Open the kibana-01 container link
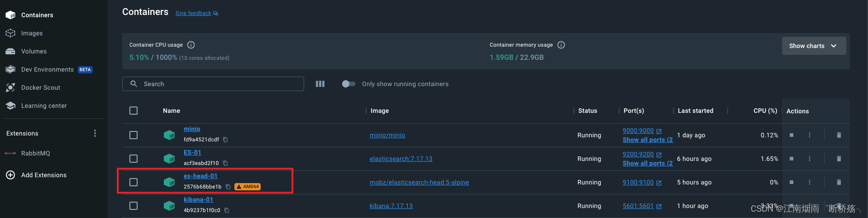Image resolution: width=868 pixels, height=218 pixels. [198, 199]
